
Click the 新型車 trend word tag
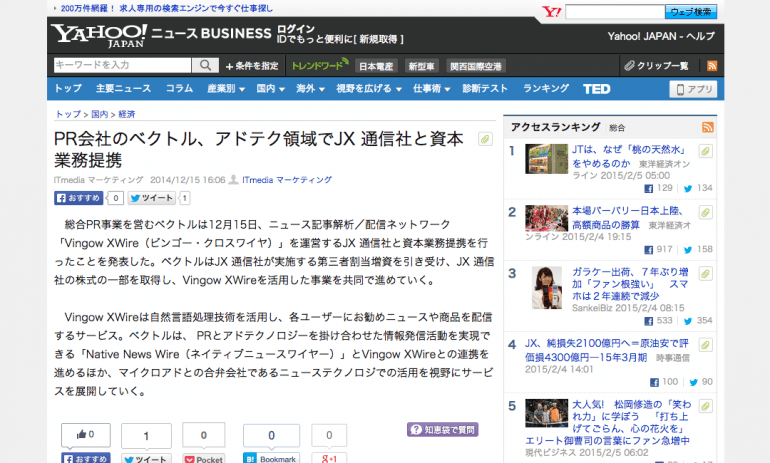pos(421,66)
